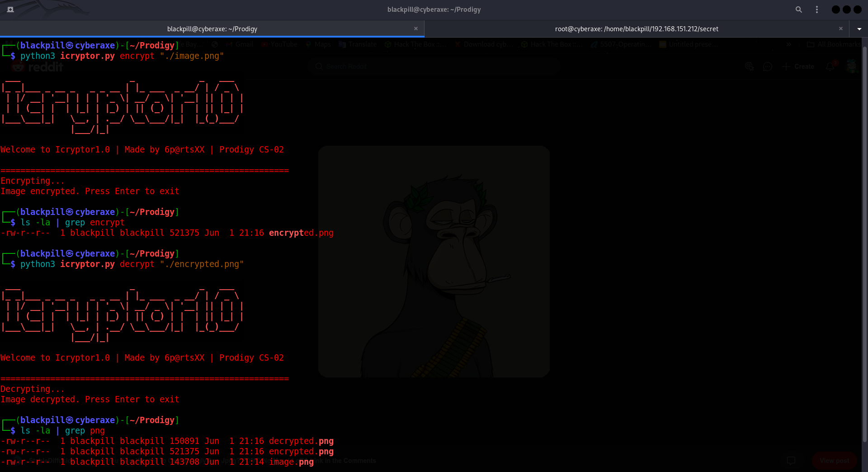Click the 'decrypt "./encrypted.png"' command text

182,264
